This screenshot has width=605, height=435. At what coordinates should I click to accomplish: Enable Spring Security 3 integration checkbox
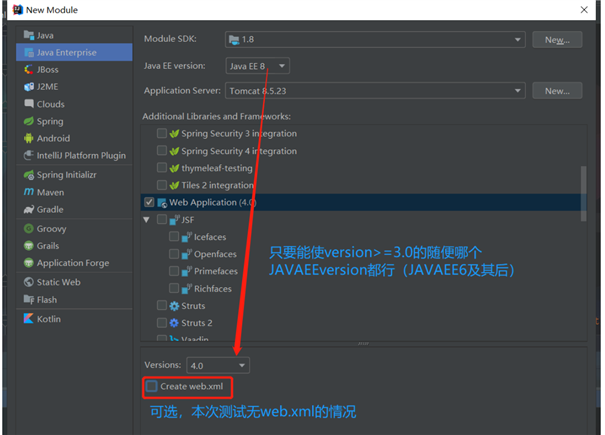(162, 134)
